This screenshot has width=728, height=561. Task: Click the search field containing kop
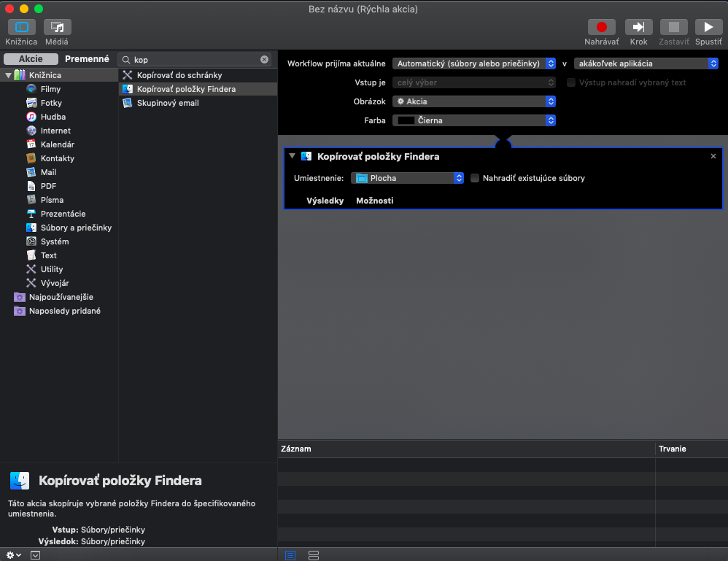click(195, 59)
